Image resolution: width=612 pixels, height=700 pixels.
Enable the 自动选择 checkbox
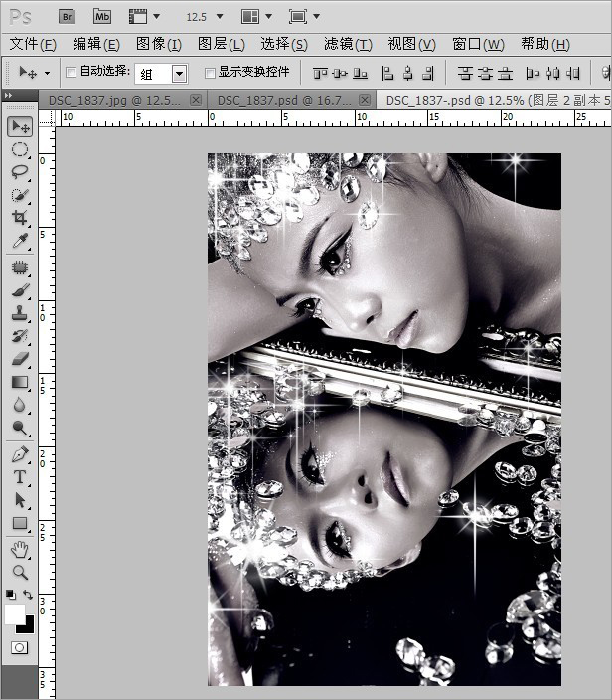click(x=71, y=73)
